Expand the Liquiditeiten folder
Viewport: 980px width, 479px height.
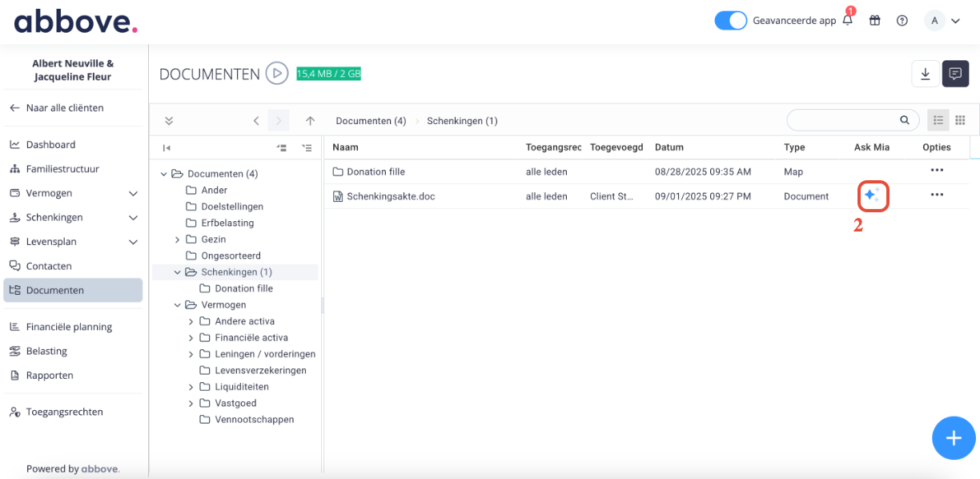[x=191, y=387]
